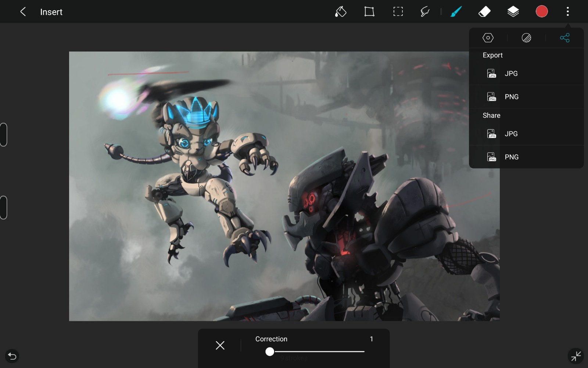Activate the rectangular selection tool
This screenshot has height=368, width=588.
click(x=398, y=12)
